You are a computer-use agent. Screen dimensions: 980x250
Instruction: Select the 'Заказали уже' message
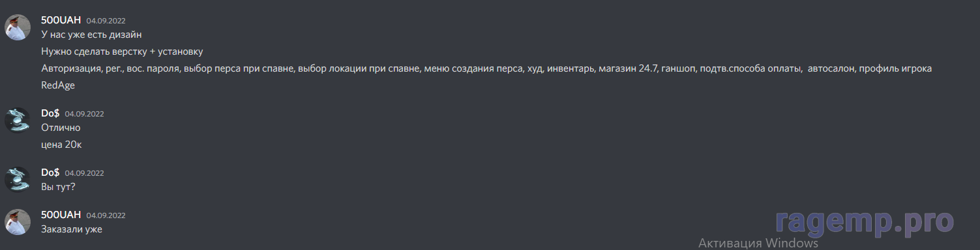(72, 229)
